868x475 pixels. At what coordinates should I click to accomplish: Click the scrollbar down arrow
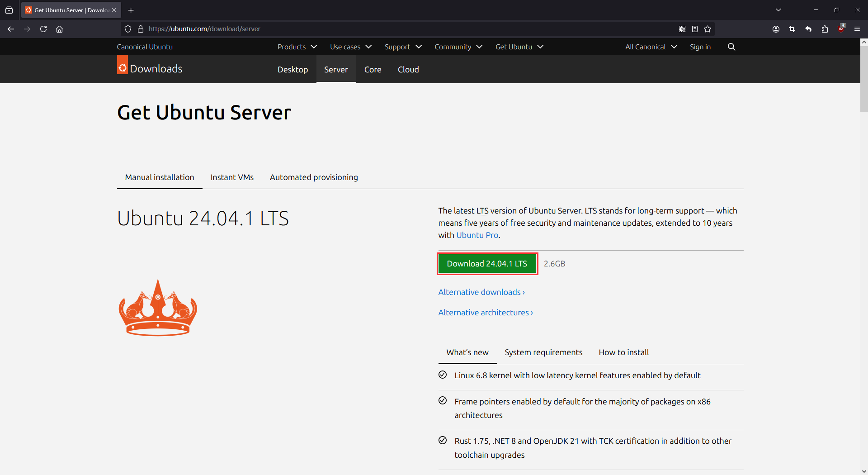coord(864,471)
